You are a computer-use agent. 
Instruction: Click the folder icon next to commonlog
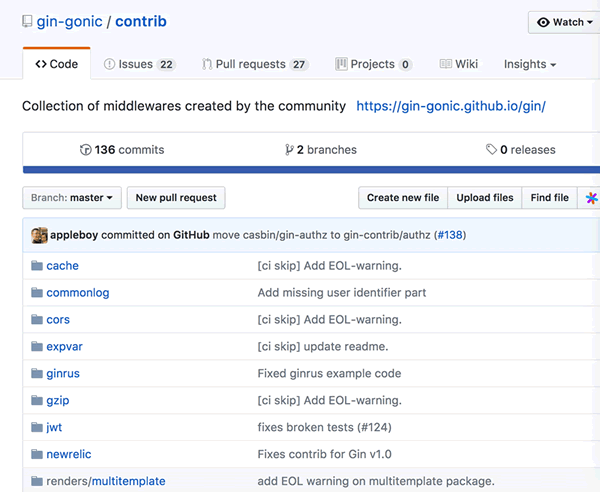(x=37, y=293)
